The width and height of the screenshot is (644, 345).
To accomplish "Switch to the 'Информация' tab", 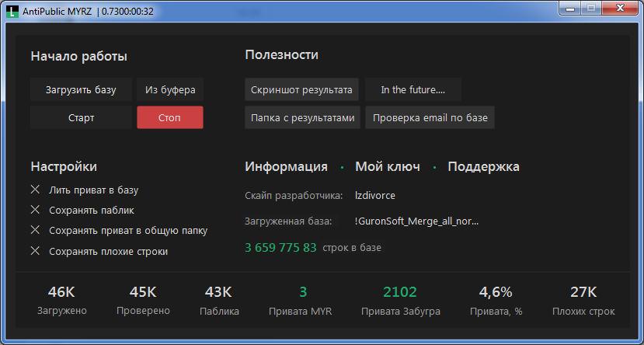I will coord(286,166).
